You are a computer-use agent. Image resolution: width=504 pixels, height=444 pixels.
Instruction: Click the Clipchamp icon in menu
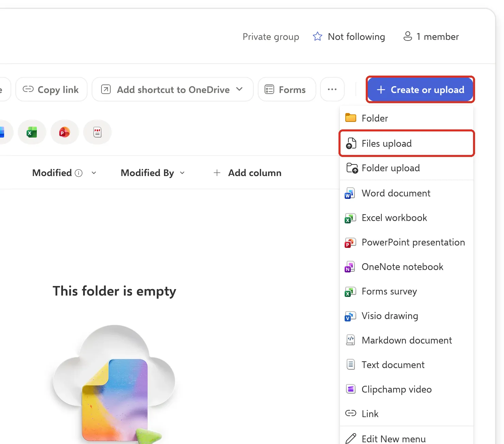[x=350, y=389]
